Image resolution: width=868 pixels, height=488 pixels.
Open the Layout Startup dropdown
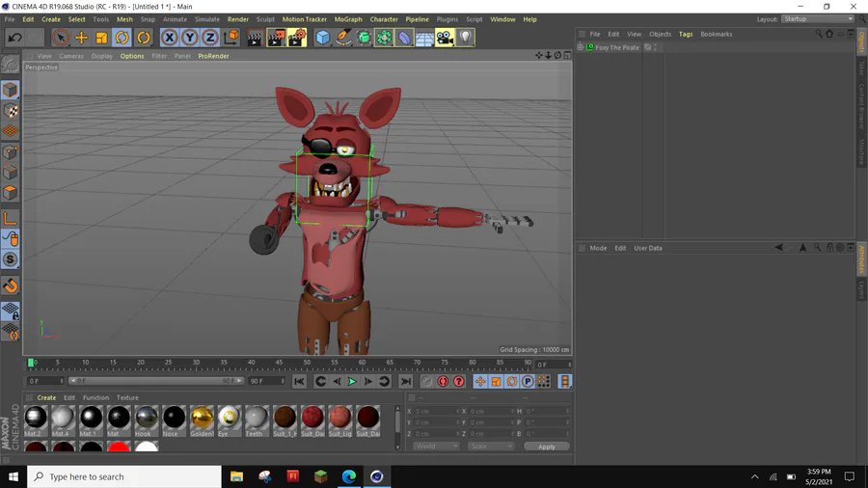818,19
